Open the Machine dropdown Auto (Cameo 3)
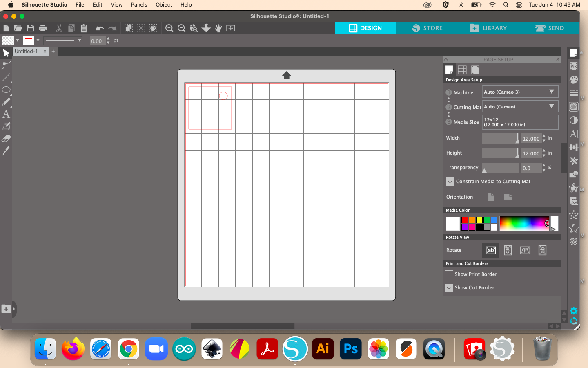The height and width of the screenshot is (368, 588). (520, 92)
